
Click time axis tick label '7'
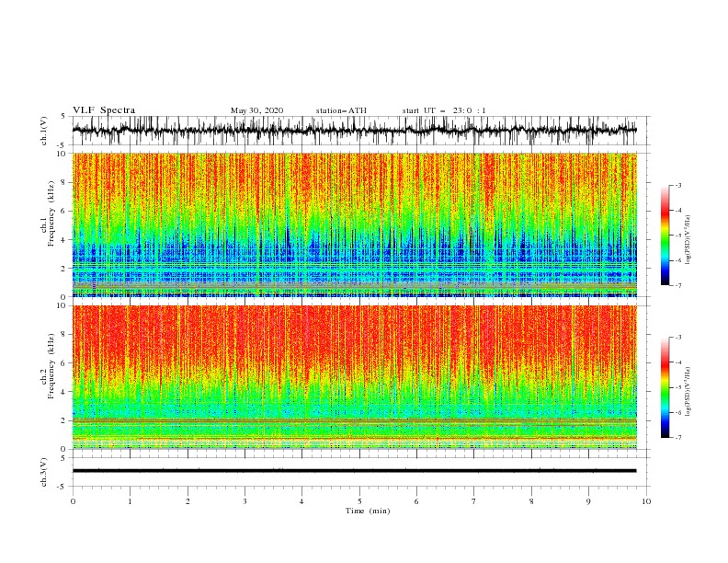(x=474, y=501)
